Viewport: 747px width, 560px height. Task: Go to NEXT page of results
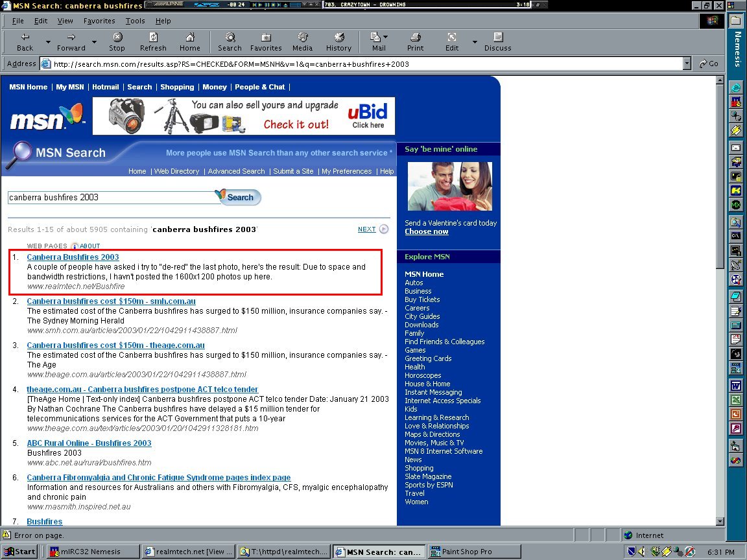pyautogui.click(x=367, y=229)
